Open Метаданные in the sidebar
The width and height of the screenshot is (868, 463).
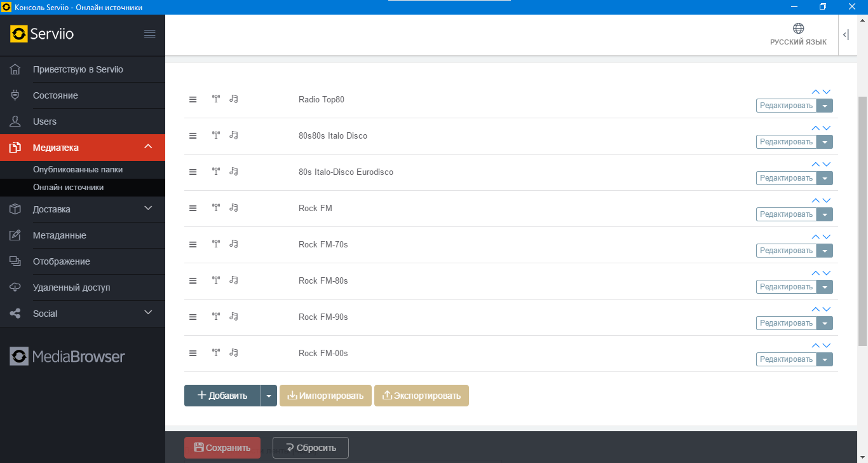[59, 235]
